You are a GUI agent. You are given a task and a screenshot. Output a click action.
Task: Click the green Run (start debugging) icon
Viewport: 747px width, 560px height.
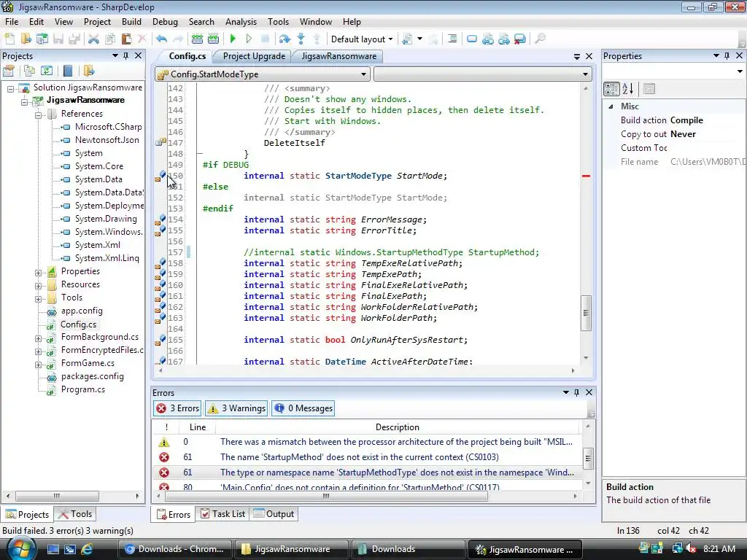pos(233,39)
